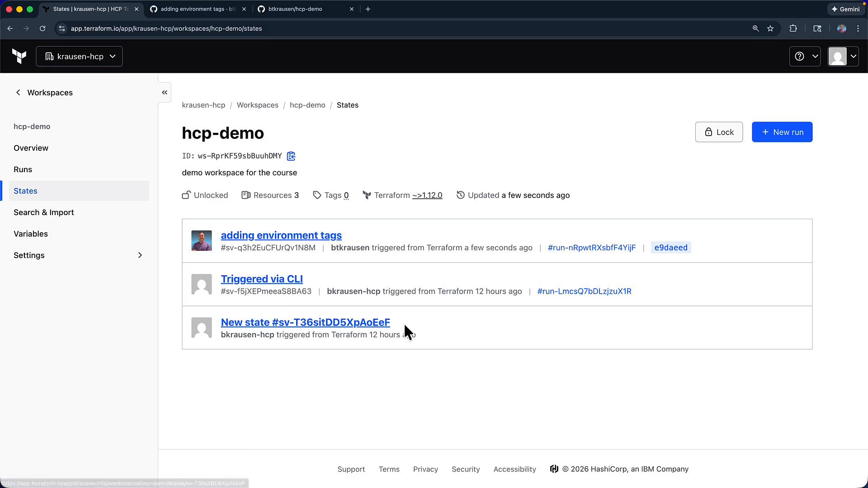The image size is (868, 488).
Task: Open user account menu dropdown
Action: 843,56
